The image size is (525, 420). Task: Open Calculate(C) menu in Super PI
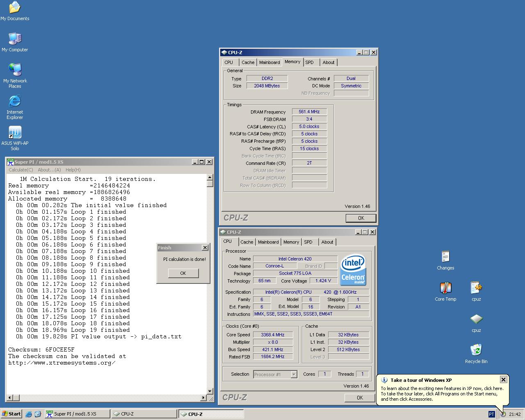(x=21, y=170)
